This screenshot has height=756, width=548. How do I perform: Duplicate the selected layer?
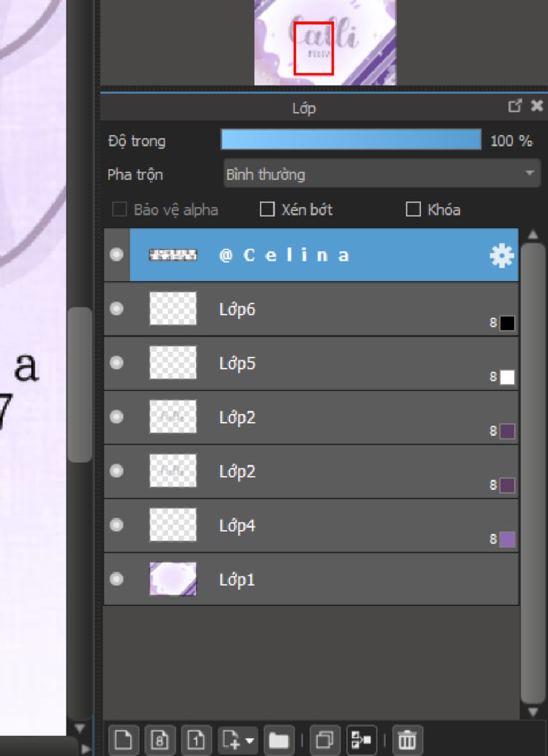tap(325, 740)
